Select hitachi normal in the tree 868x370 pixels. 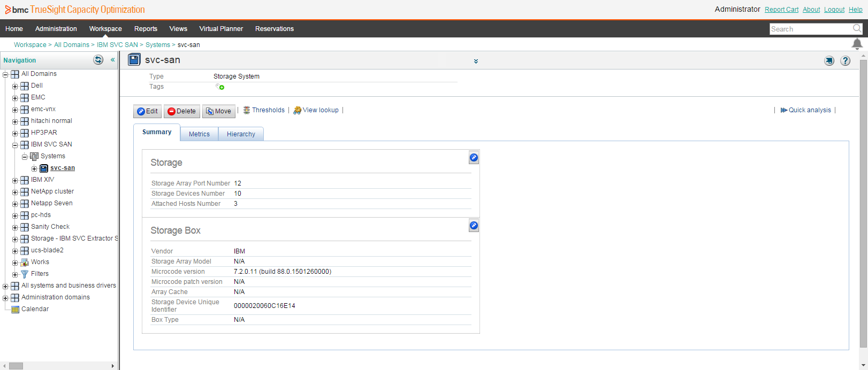(x=51, y=121)
